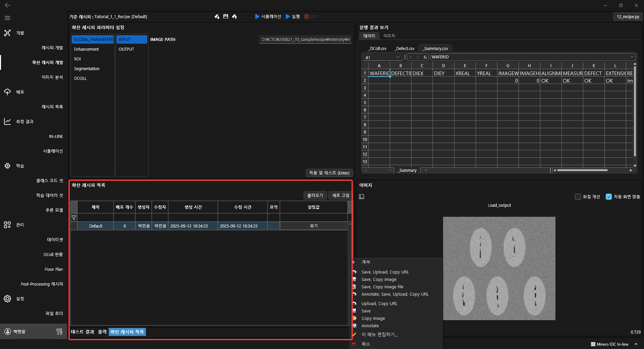Image resolution: width=644 pixels, height=349 pixels.
Task: Click the cloud upload icon in recipe toolbar
Action: pyautogui.click(x=234, y=16)
